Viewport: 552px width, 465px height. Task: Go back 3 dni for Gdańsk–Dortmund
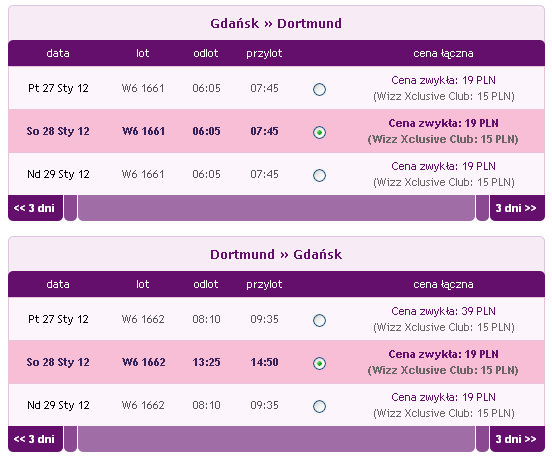click(x=35, y=208)
